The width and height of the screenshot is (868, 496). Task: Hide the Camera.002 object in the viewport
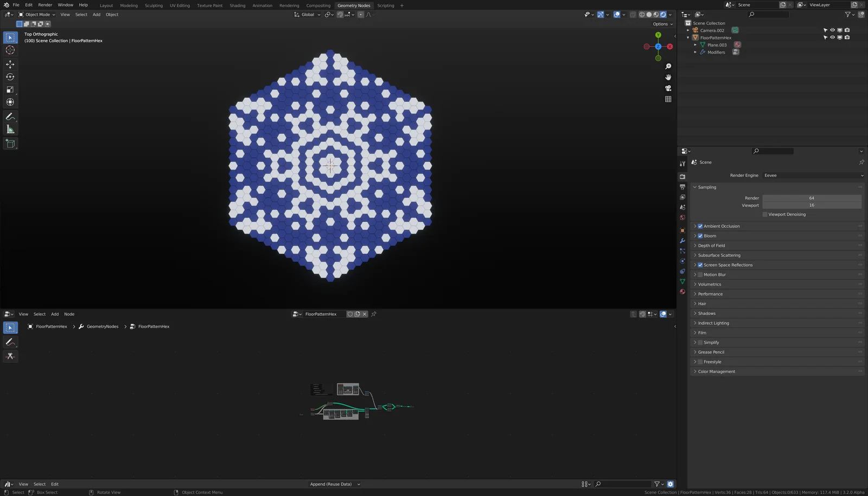[832, 30]
